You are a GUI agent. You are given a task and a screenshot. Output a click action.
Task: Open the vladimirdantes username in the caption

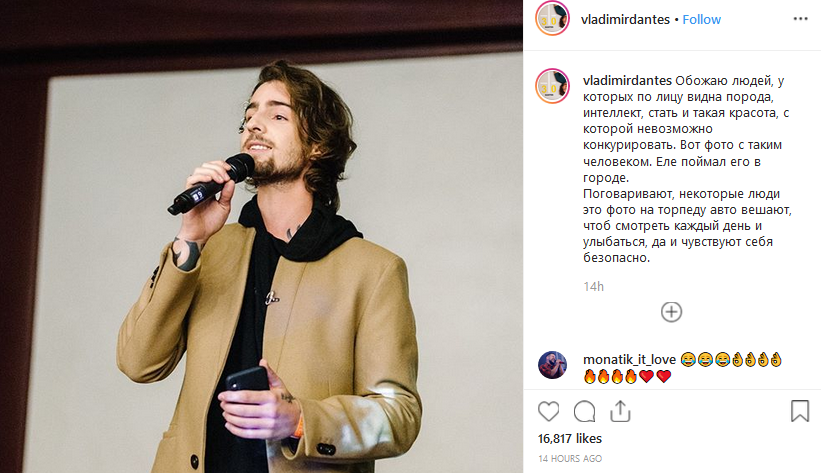tap(627, 81)
